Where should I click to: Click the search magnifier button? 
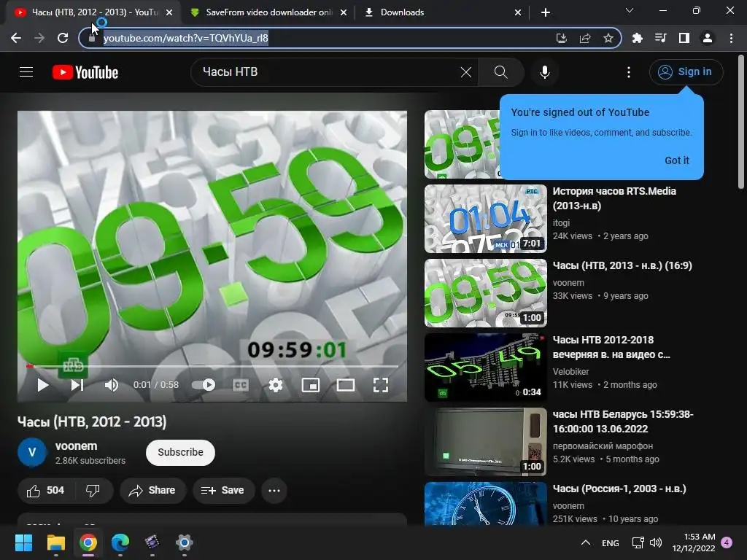point(500,72)
